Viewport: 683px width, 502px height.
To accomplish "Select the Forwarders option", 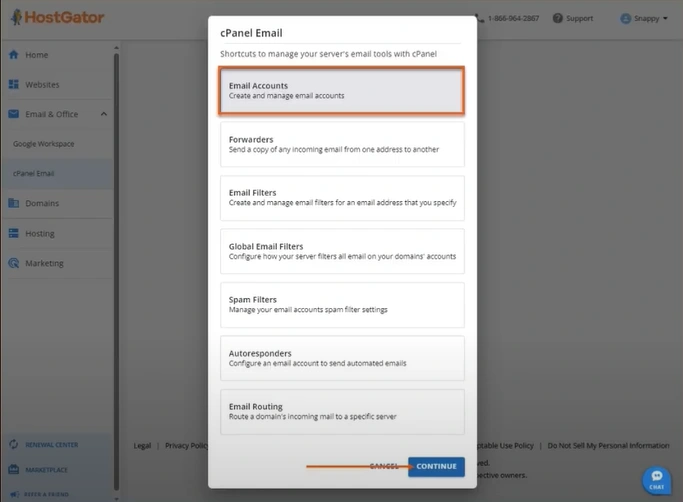I will [342, 144].
